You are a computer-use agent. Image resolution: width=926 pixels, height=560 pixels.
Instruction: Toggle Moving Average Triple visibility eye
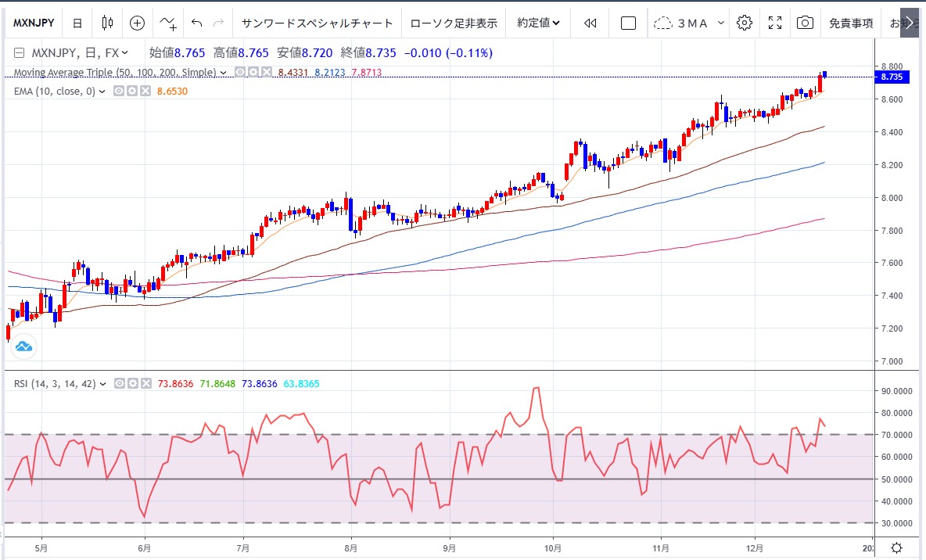tap(240, 72)
